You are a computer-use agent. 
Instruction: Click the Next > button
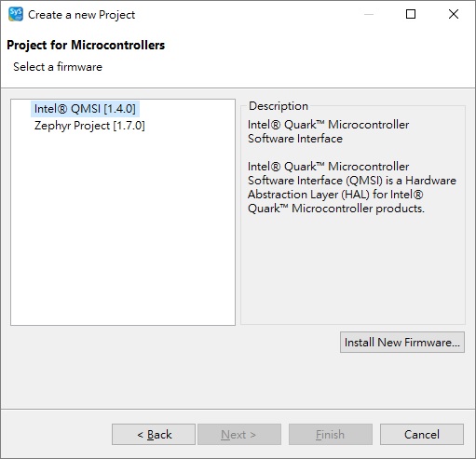click(239, 435)
